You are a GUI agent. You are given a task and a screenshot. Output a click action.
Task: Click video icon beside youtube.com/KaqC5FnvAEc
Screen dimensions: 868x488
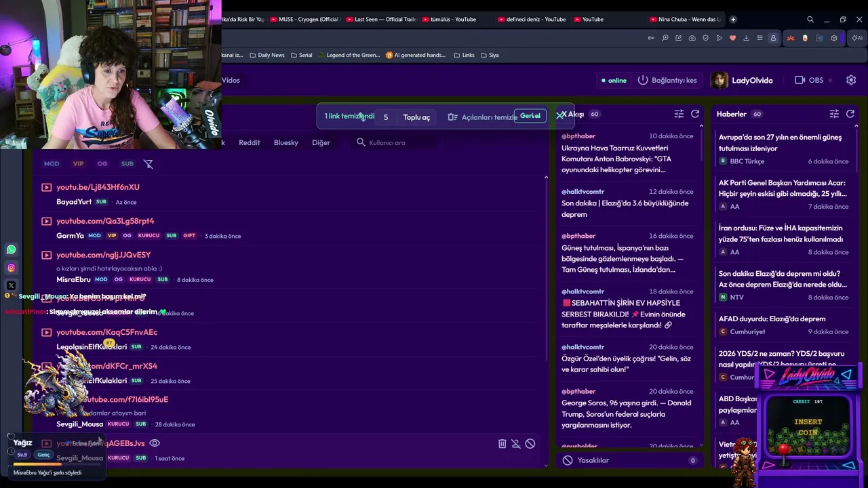(x=46, y=332)
